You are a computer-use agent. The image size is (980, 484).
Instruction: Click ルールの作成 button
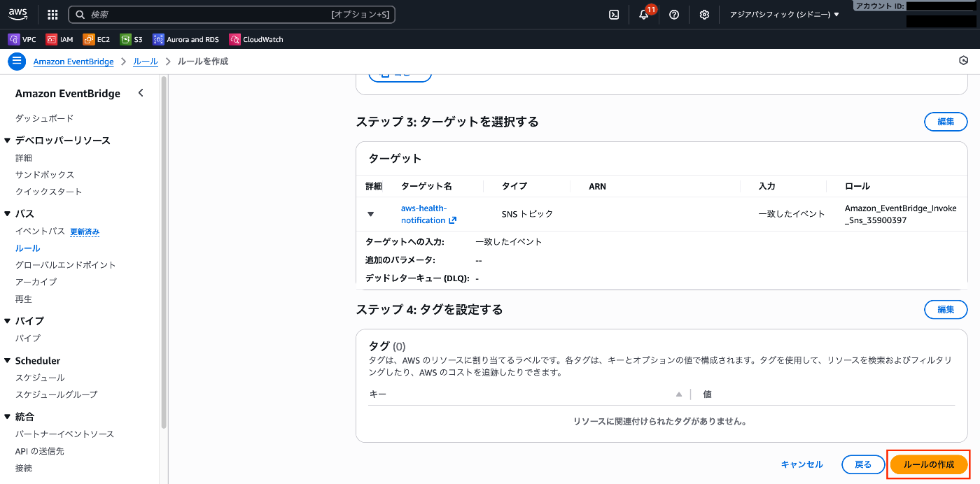pyautogui.click(x=929, y=464)
